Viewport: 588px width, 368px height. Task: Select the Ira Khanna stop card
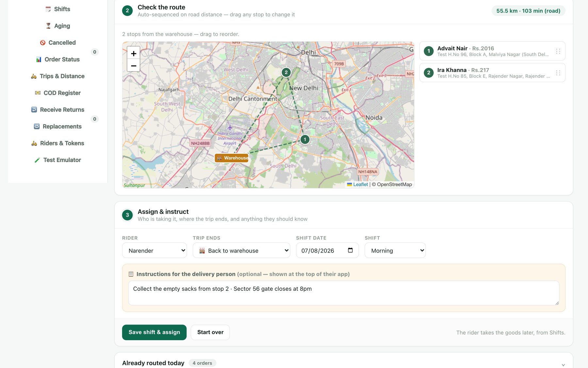(492, 73)
